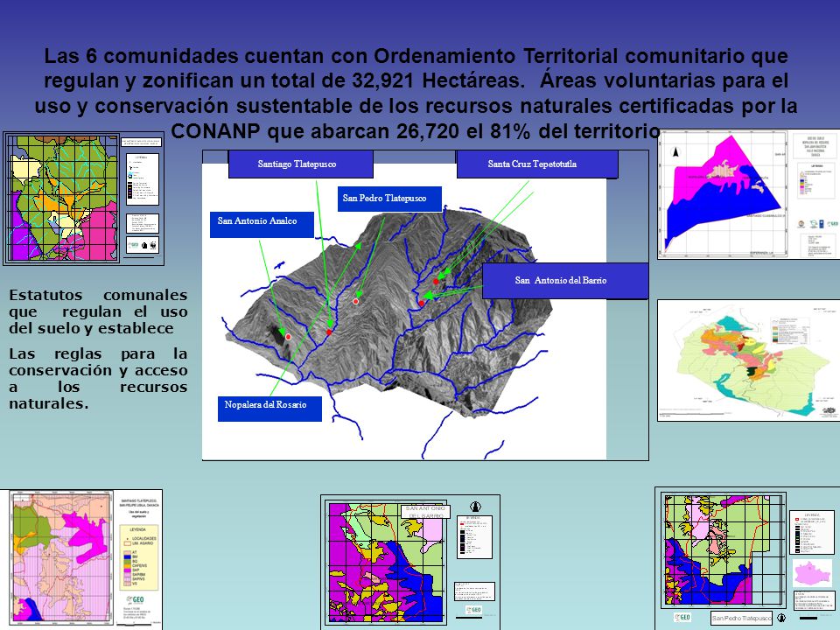Open the bottom-right San Pedro Tlatepusco map
This screenshot has width=840, height=630.
point(747,558)
